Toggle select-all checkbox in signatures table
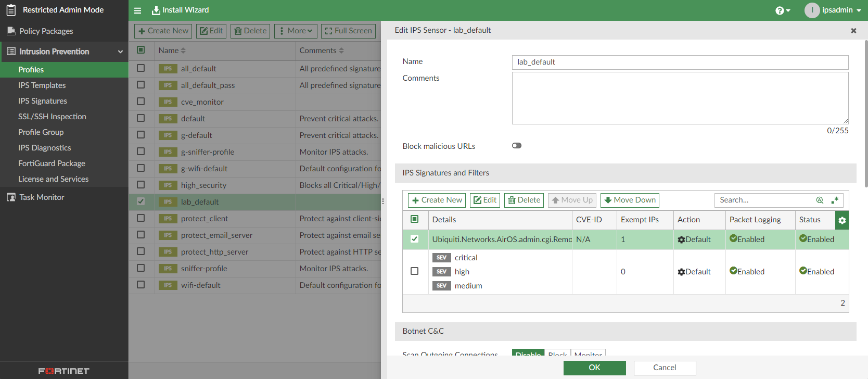The image size is (868, 379). (x=415, y=219)
